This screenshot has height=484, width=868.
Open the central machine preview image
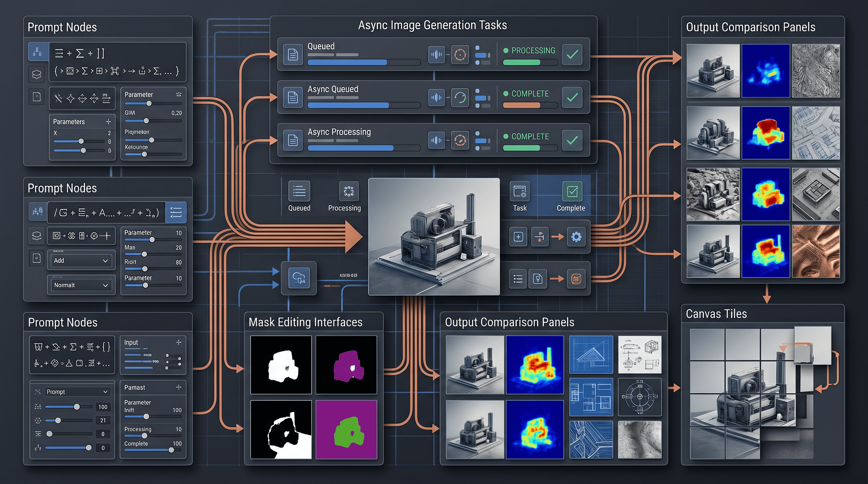[434, 237]
